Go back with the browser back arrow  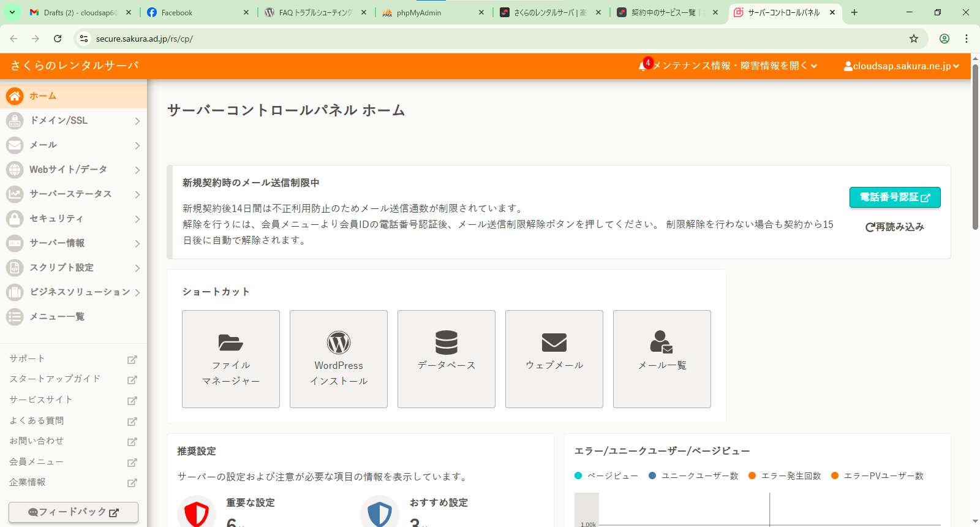tap(13, 39)
